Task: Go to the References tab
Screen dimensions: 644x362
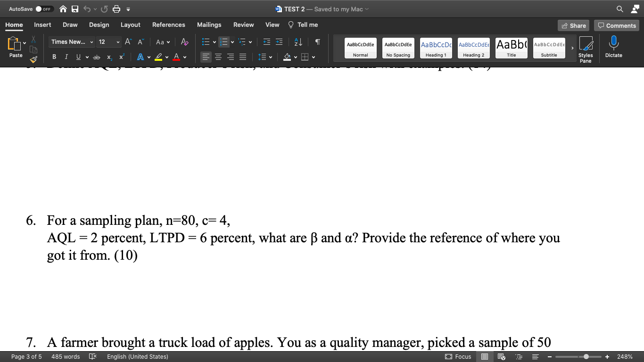Action: (168, 25)
